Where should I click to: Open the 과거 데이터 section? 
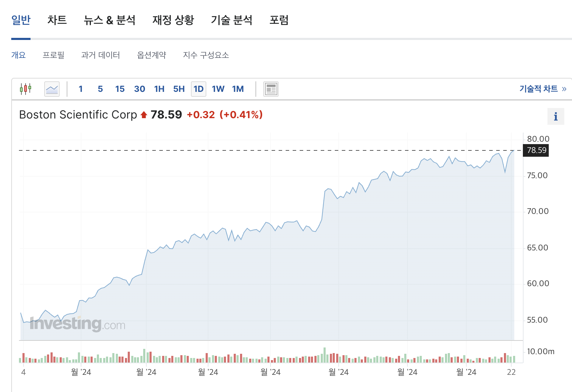coord(101,55)
